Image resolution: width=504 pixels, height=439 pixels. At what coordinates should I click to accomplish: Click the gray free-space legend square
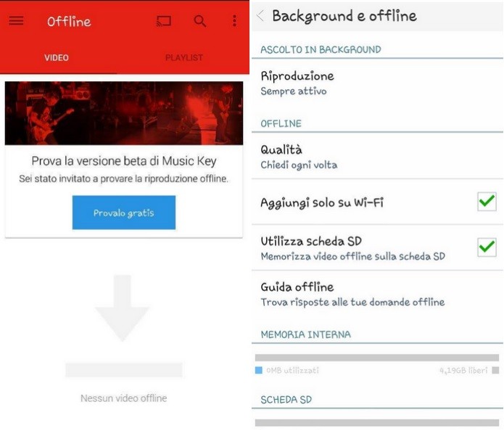tap(495, 371)
